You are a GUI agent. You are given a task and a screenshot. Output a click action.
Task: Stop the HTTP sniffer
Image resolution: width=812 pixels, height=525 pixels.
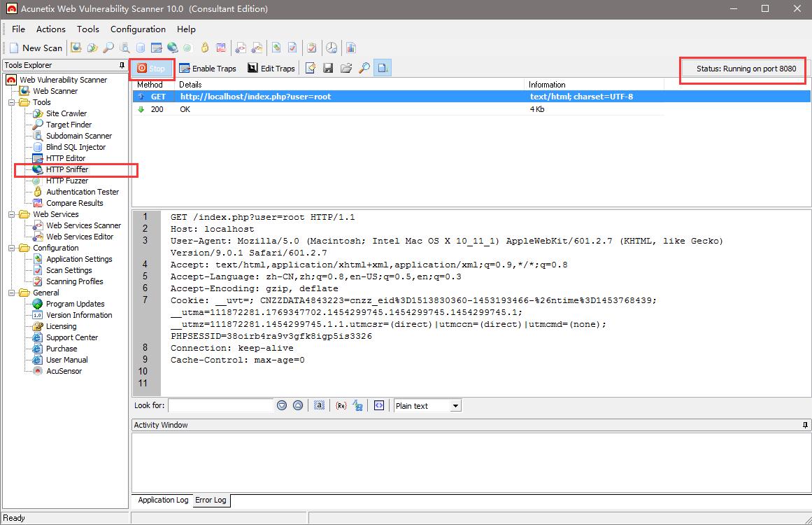[x=151, y=69]
